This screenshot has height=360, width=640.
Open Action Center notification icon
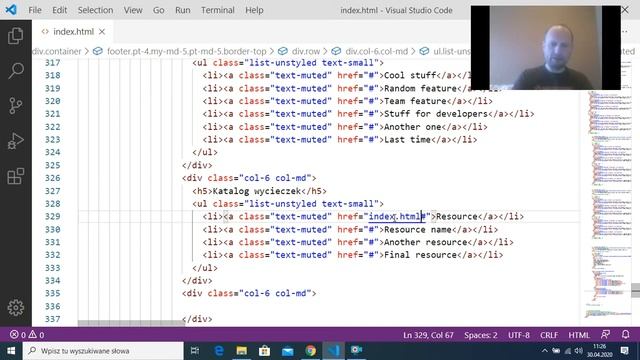click(625, 351)
